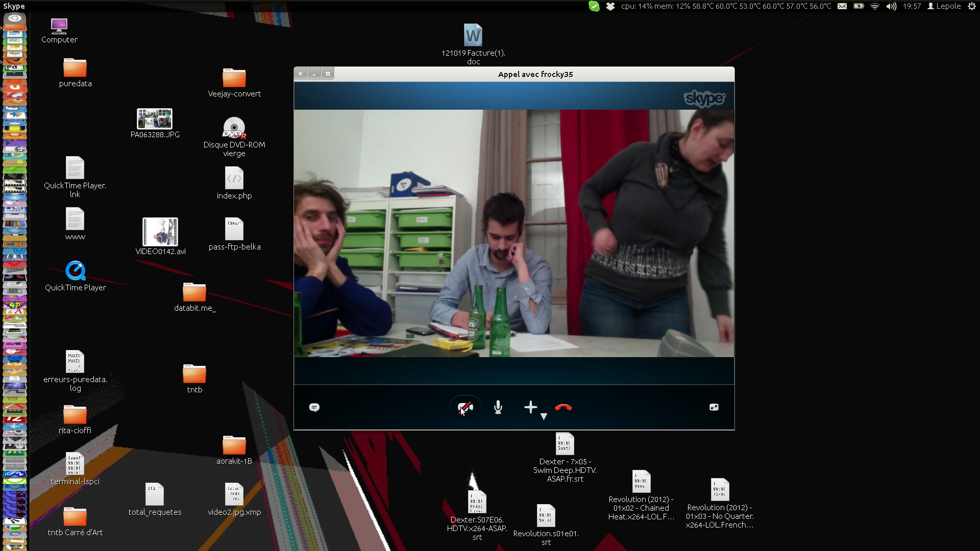Image resolution: width=980 pixels, height=551 pixels.
Task: Click the battery indicator icon
Action: pyautogui.click(x=859, y=6)
